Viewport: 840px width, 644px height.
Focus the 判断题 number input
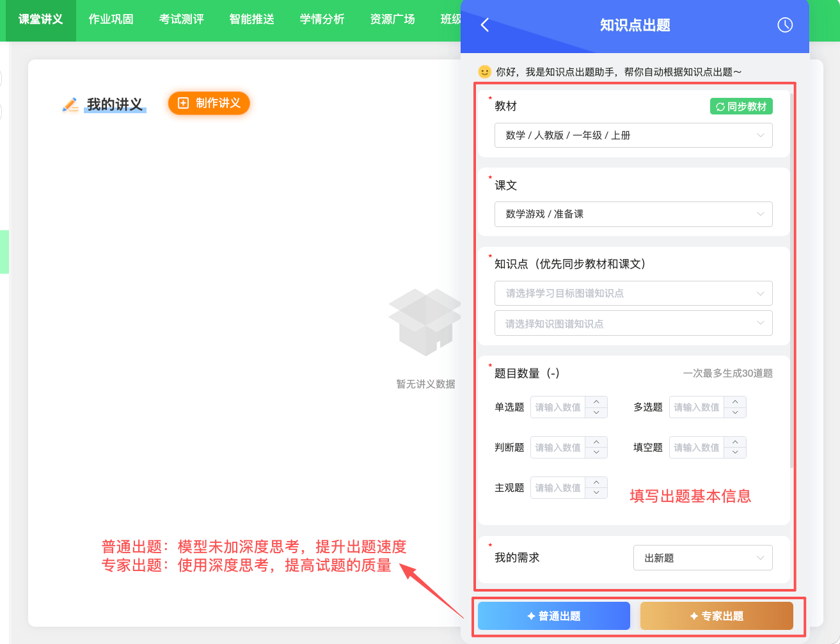pos(558,448)
